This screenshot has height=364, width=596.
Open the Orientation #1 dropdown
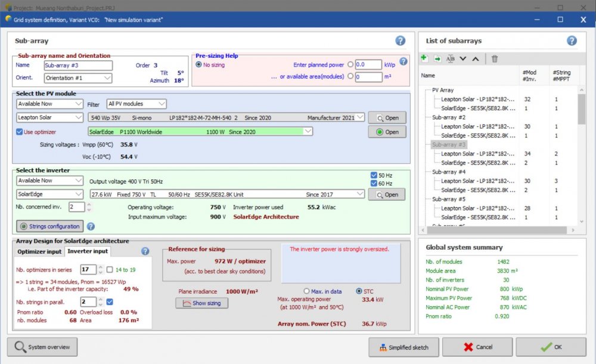point(78,78)
